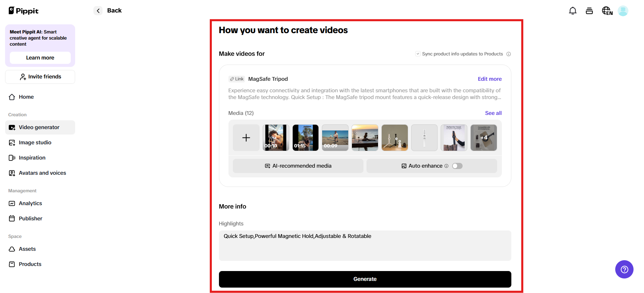Open the notifications bell

click(x=573, y=11)
